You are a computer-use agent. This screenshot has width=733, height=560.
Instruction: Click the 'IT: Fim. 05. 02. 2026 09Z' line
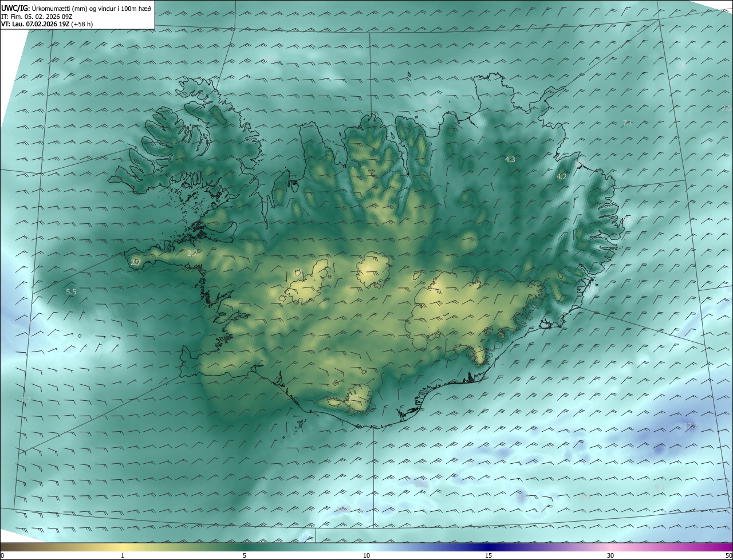(x=36, y=17)
